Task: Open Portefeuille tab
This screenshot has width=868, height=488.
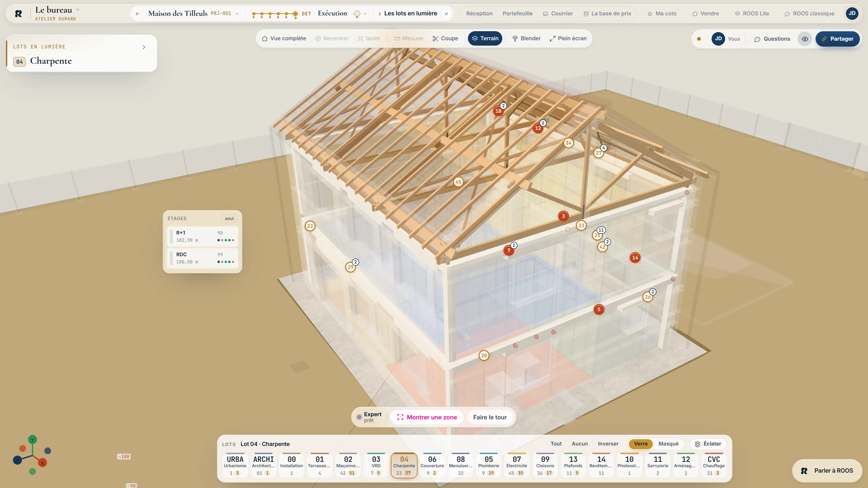Action: tap(517, 14)
